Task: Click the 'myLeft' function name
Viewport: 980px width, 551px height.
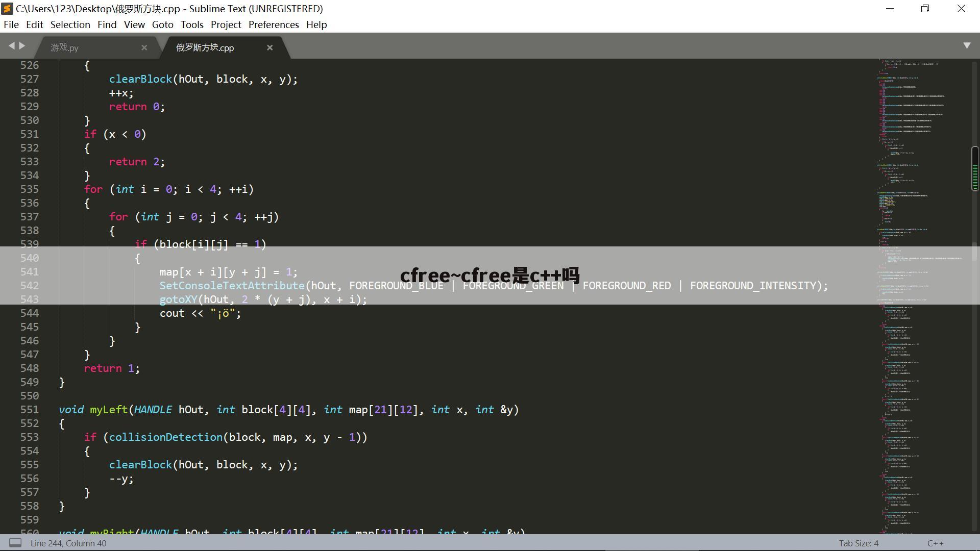Action: pyautogui.click(x=109, y=410)
